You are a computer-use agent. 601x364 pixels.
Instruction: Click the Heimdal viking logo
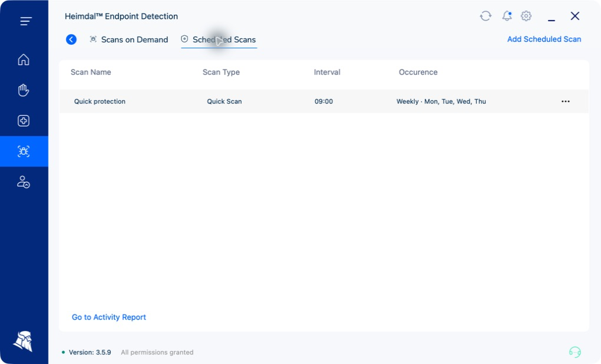click(23, 341)
